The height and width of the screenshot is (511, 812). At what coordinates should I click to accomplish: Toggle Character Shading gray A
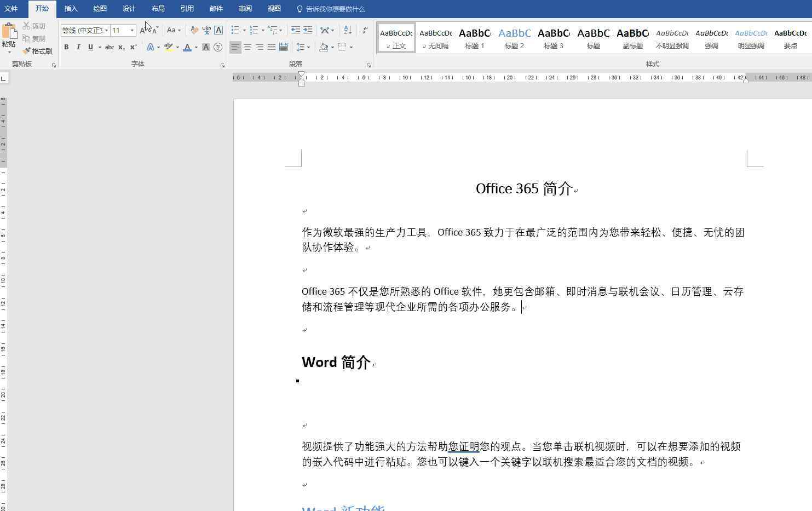click(x=206, y=47)
